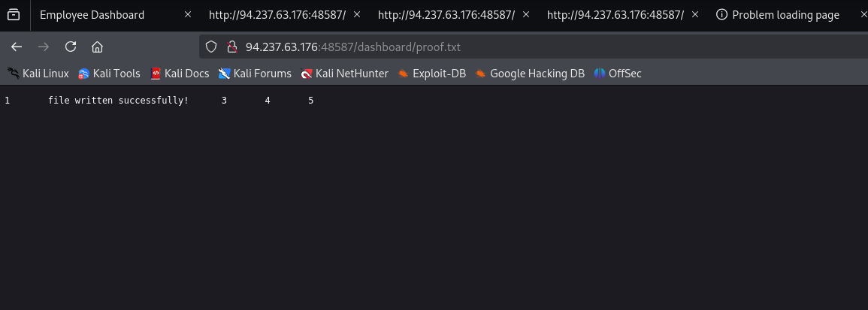
Task: Click the forward navigation arrow
Action: pyautogui.click(x=44, y=47)
